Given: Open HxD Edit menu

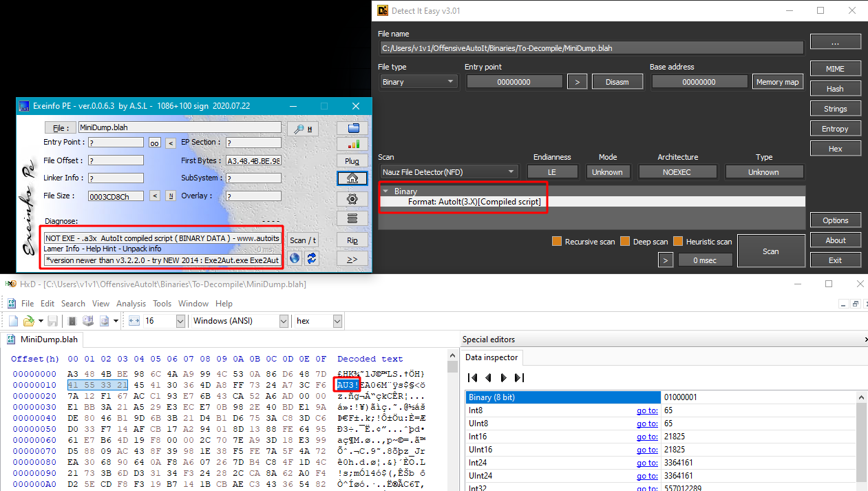Looking at the screenshot, I should (x=47, y=304).
